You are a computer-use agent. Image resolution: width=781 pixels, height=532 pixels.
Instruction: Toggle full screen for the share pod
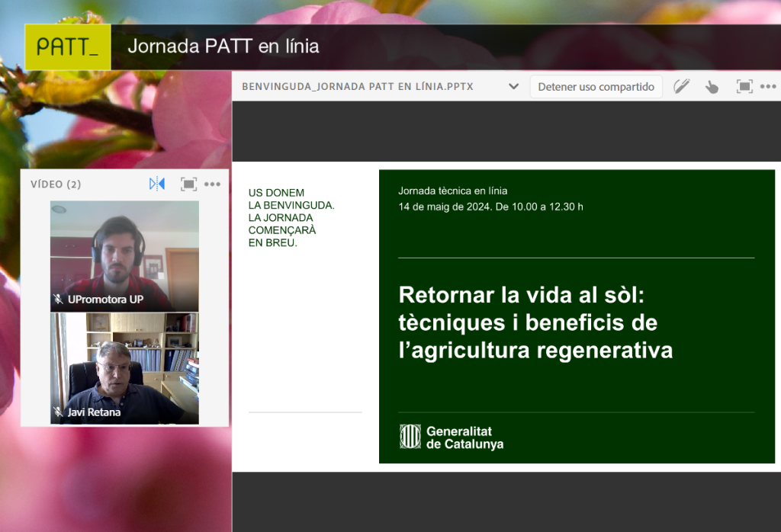[744, 87]
